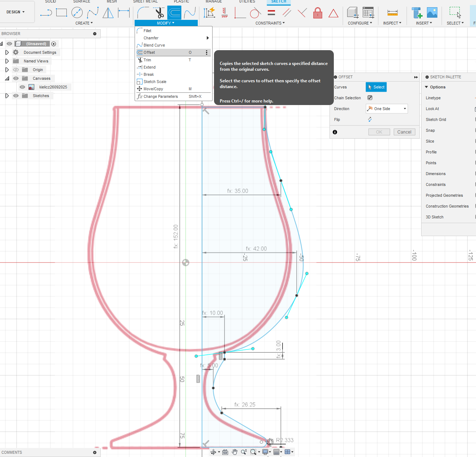The image size is (476, 457).
Task: Expand the Document Settings tree node
Action: coord(7,52)
